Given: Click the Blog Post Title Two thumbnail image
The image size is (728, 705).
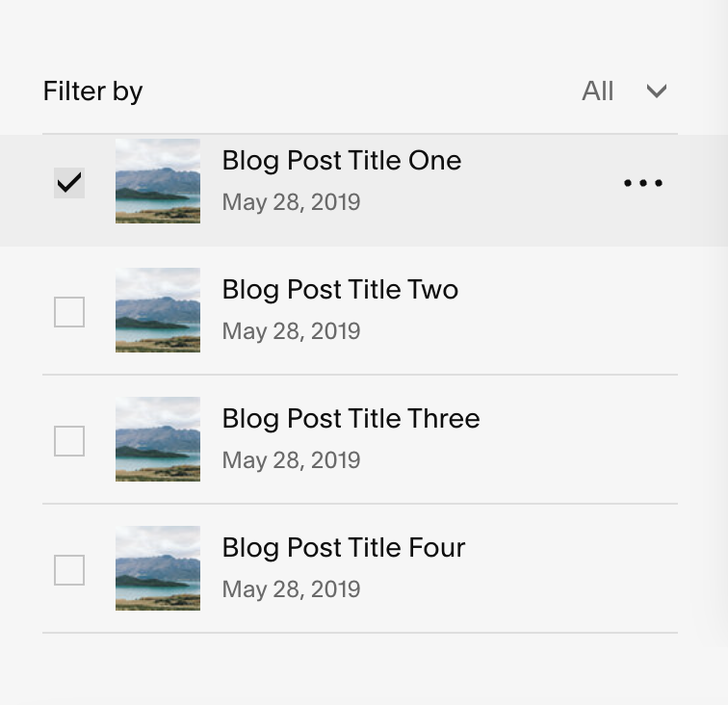Looking at the screenshot, I should (x=158, y=310).
